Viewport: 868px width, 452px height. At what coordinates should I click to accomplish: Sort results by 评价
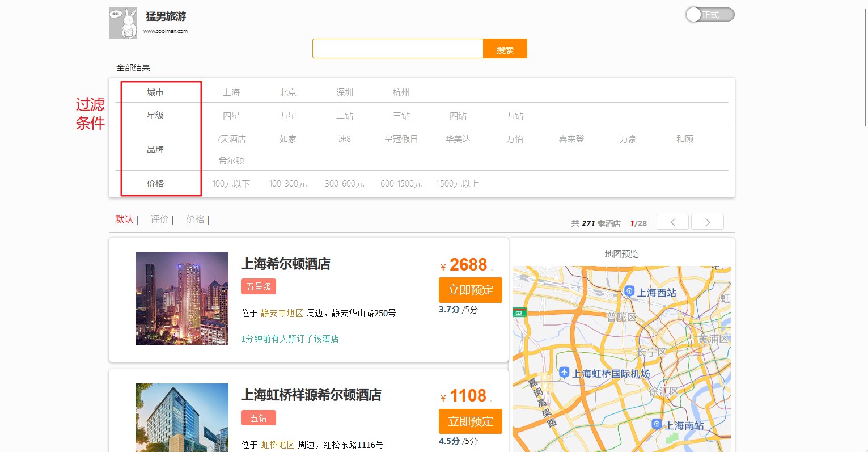160,219
